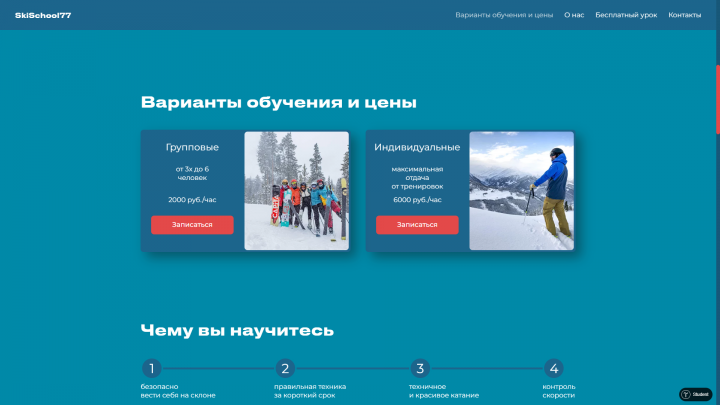This screenshot has height=405, width=720.
Task: Click step 1 circle icon
Action: click(152, 368)
